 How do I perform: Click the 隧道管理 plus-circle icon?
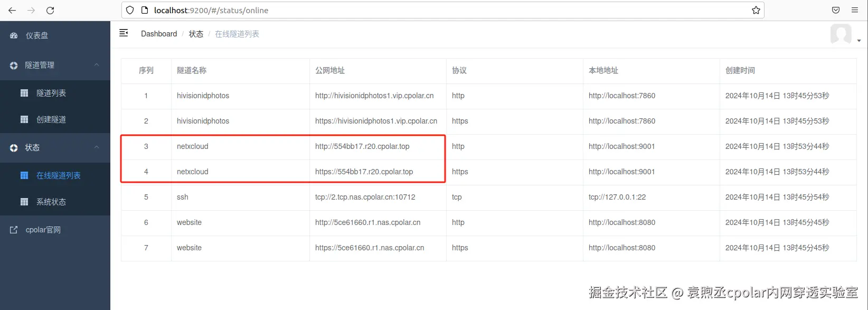click(x=14, y=65)
